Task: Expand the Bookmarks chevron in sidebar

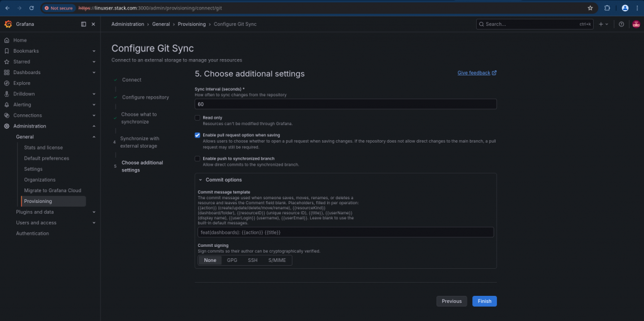Action: 94,51
